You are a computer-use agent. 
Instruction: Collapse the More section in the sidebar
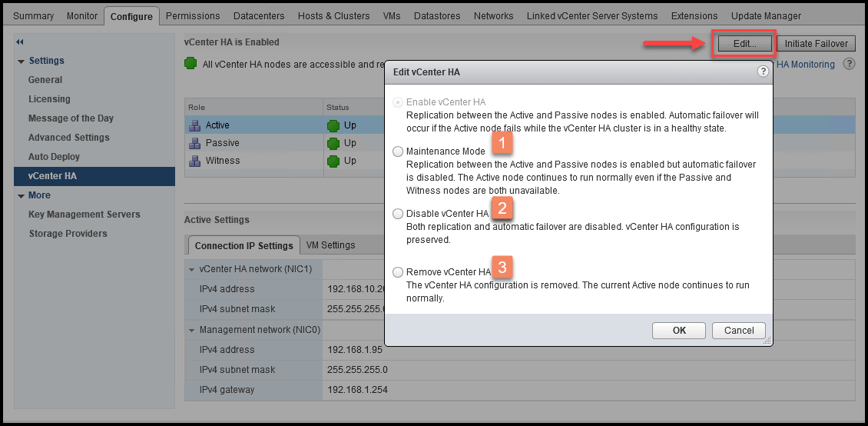(21, 196)
